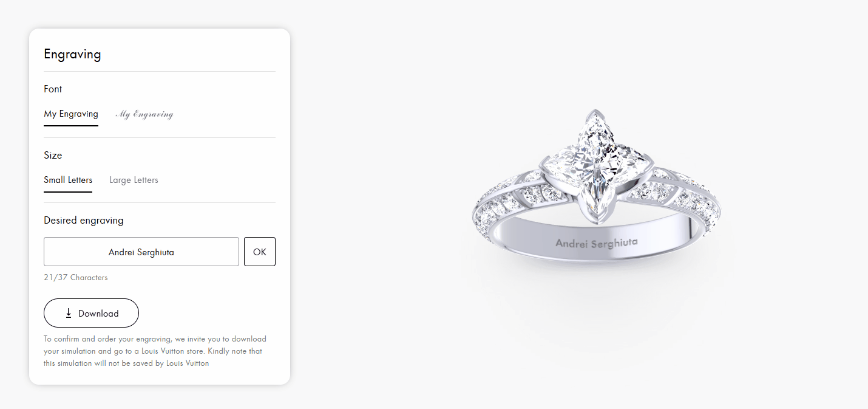Click the engraved Andrei Serghiuta text on ring
Screen dimensions: 868x409
coord(597,242)
